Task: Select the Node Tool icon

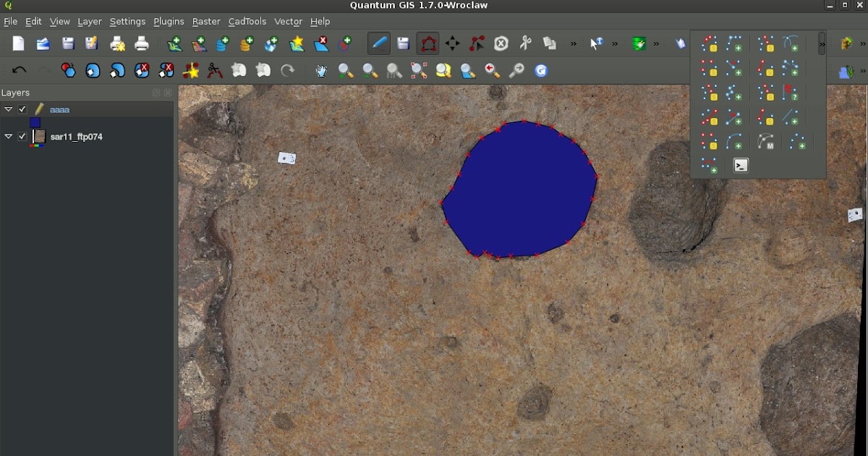Action: (477, 44)
